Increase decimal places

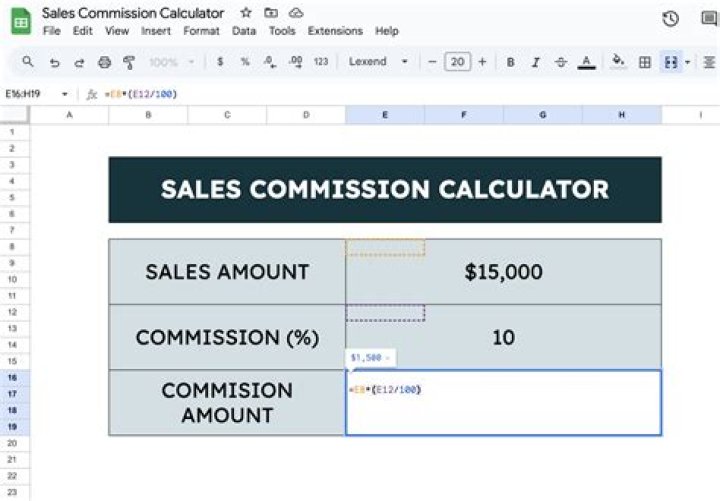(296, 62)
